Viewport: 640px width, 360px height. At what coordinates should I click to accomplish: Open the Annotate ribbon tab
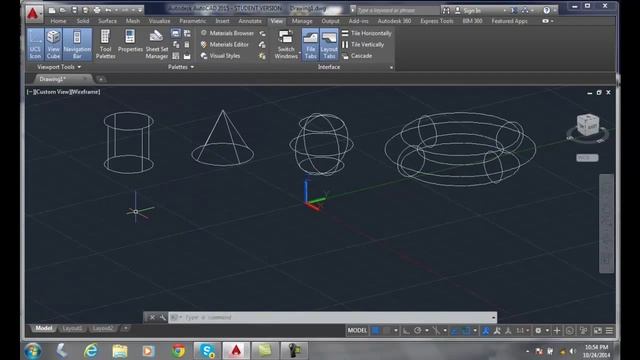[250, 21]
